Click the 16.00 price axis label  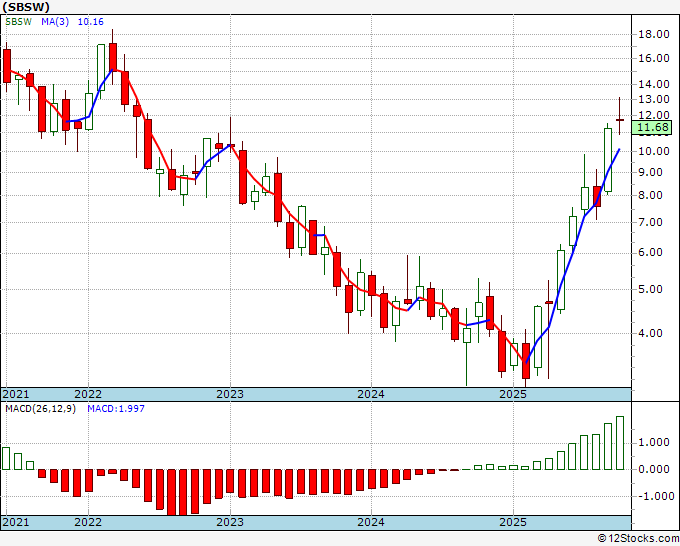tap(654, 59)
